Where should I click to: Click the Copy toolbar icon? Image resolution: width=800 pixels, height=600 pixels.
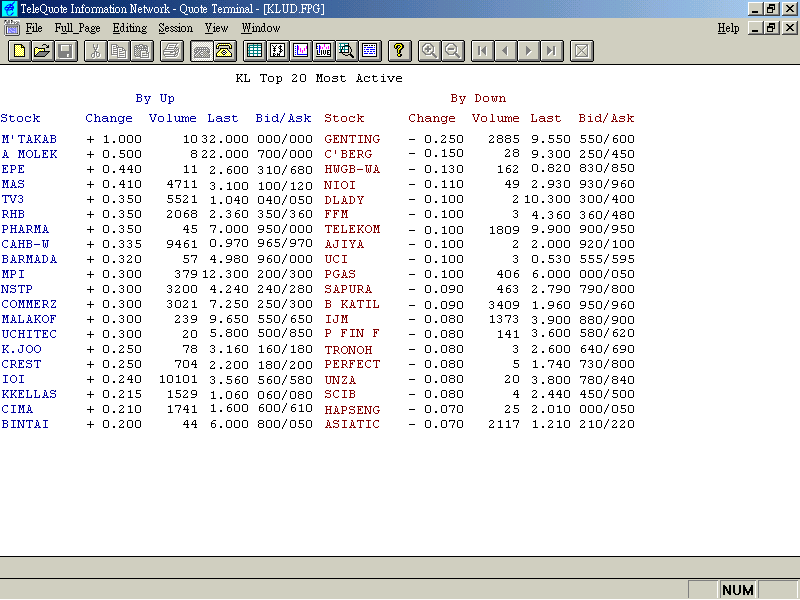(119, 51)
